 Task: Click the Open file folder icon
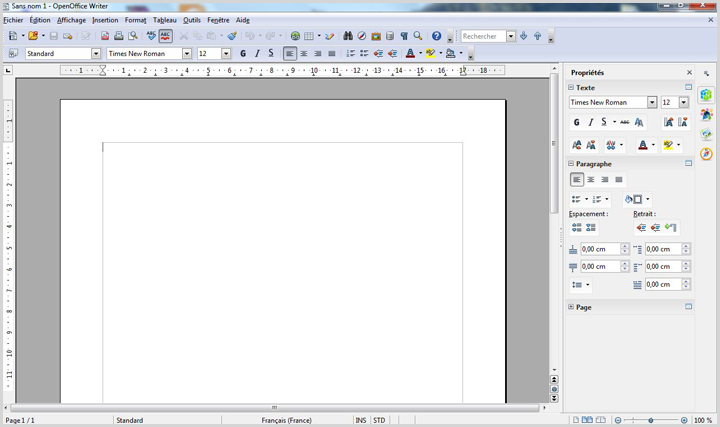[x=33, y=36]
